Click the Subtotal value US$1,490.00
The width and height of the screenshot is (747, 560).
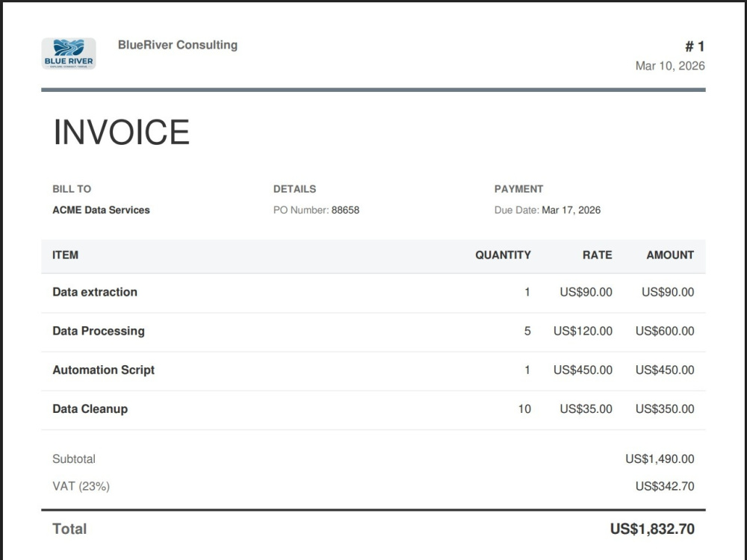[660, 459]
